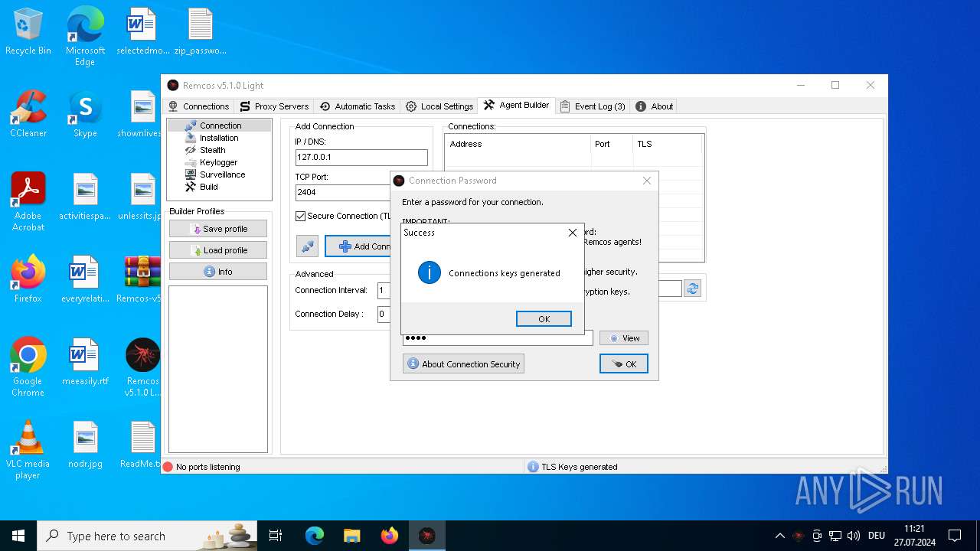Image resolution: width=980 pixels, height=551 pixels.
Task: Select meeasily.rtf document icon
Action: pyautogui.click(x=85, y=362)
